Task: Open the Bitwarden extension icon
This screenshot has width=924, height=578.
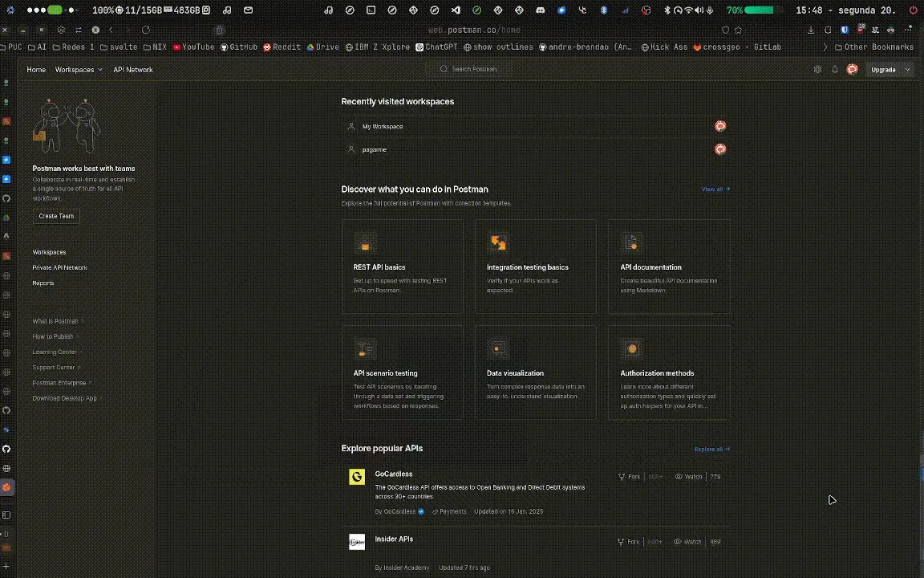Action: click(845, 30)
